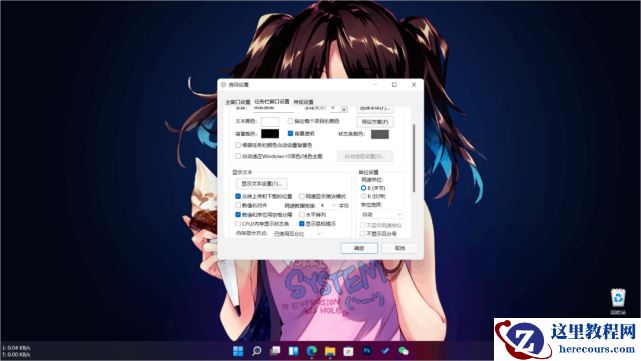641x361 pixels.
Task: Open Task View on the taskbar
Action: [x=275, y=351]
